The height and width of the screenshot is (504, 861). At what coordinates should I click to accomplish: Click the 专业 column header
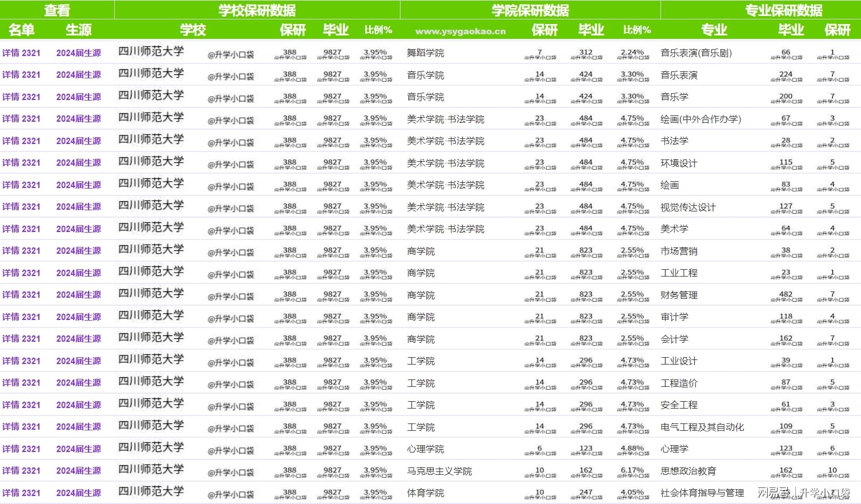[x=714, y=30]
